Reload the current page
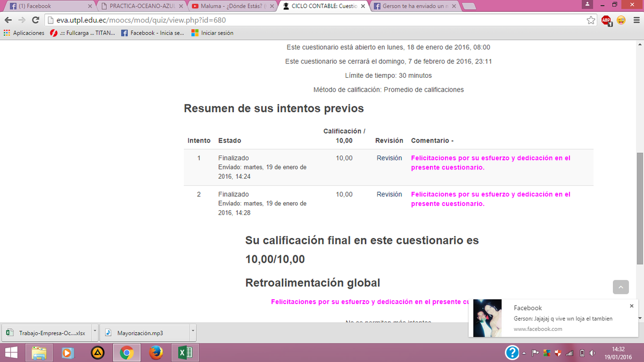Screen dimensions: 644x362 point(36,20)
